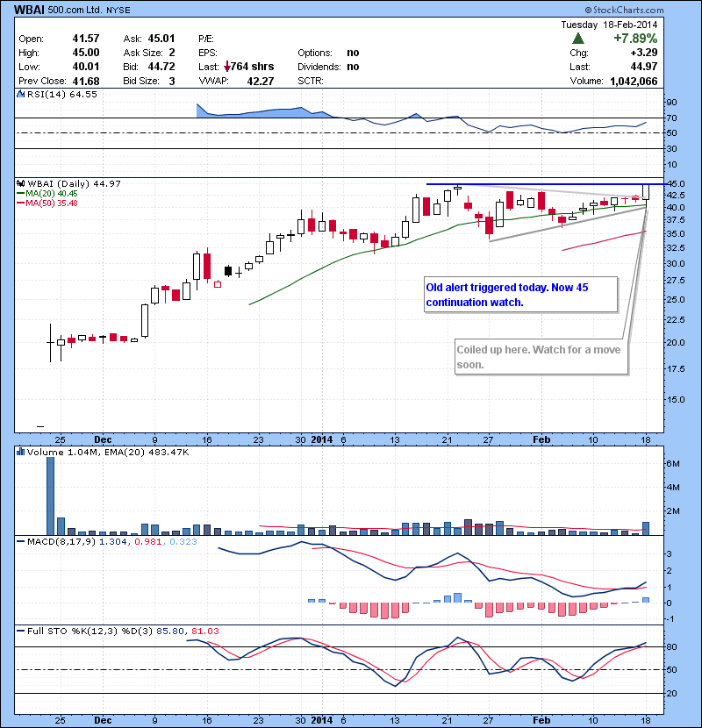Screen dimensions: 702x728
Task: Click the stochastic %D value 81.03
Action: 204,632
